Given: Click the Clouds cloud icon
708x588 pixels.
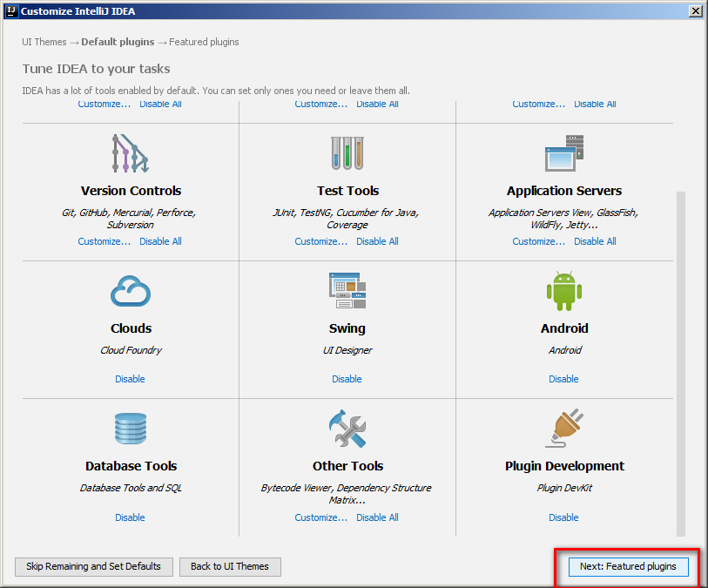Looking at the screenshot, I should click(131, 291).
